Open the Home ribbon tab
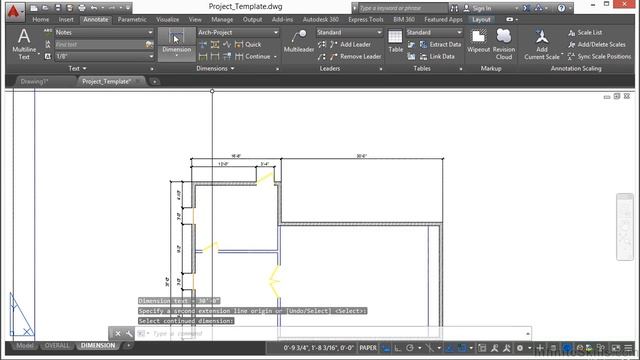The image size is (640, 360). [x=40, y=19]
